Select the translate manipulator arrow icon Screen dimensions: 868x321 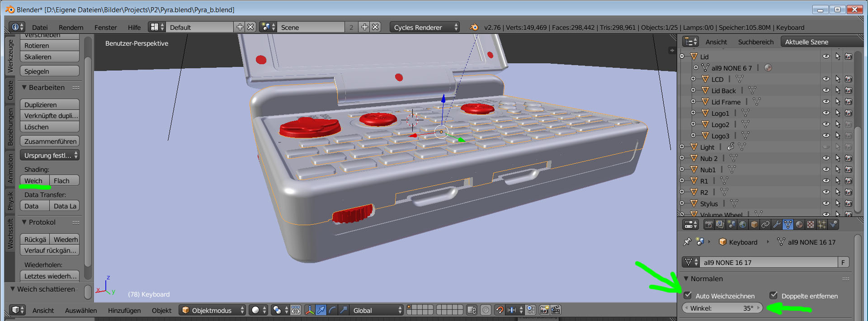321,310
